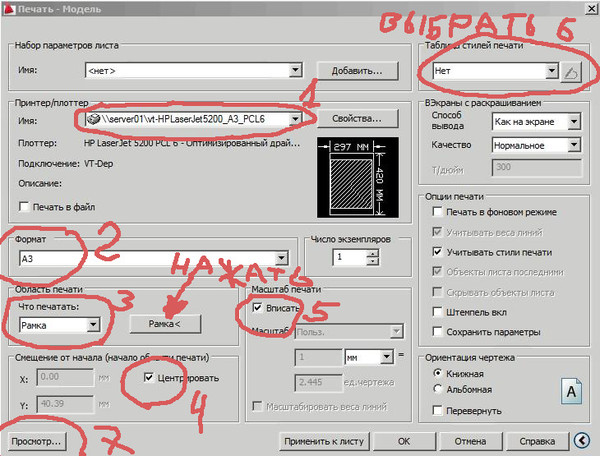Click the Число экземпляров copies field

point(350,257)
